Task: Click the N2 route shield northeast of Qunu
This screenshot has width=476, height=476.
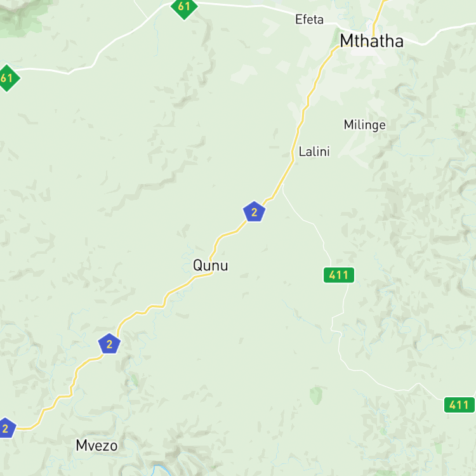Action: (x=254, y=211)
